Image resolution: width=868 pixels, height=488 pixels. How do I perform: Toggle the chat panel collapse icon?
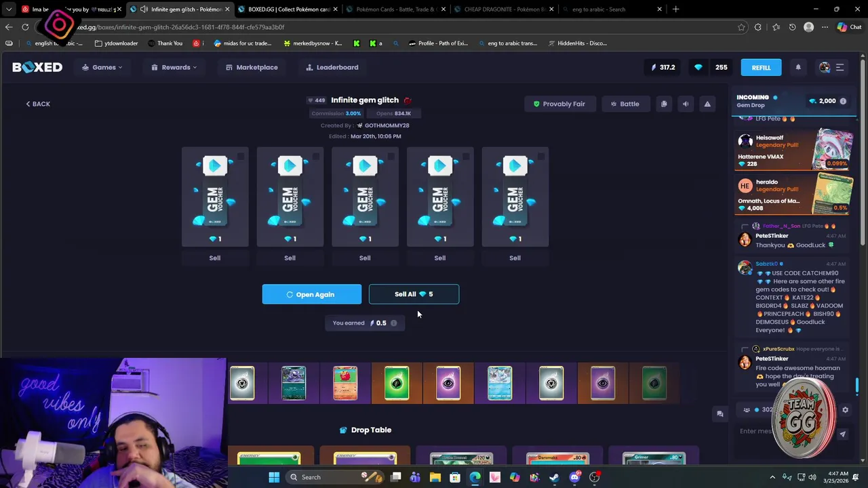coord(720,413)
